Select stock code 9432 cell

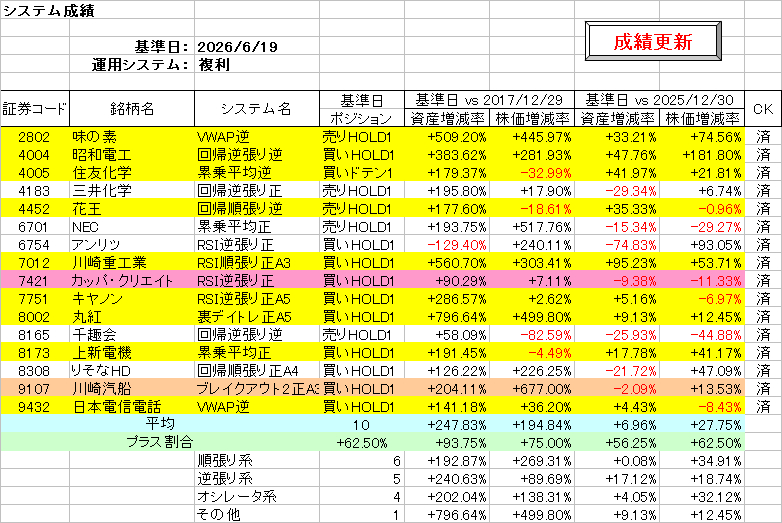coord(35,406)
